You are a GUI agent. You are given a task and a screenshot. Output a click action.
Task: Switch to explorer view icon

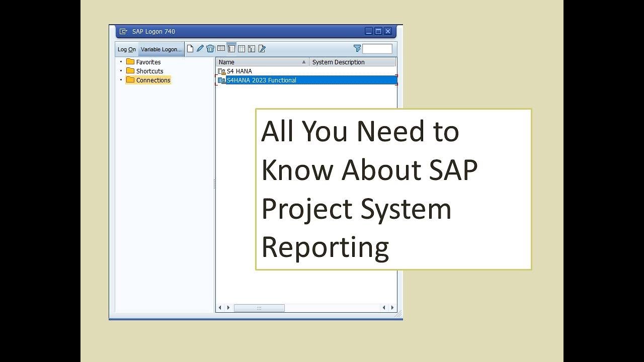pos(221,49)
